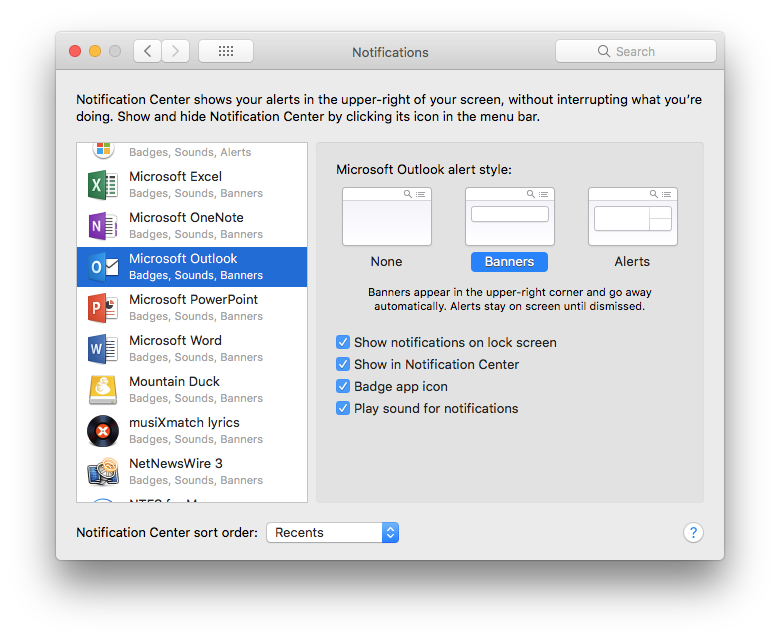Click the Microsoft Outlook app icon
This screenshot has width=780, height=640.
(102, 267)
